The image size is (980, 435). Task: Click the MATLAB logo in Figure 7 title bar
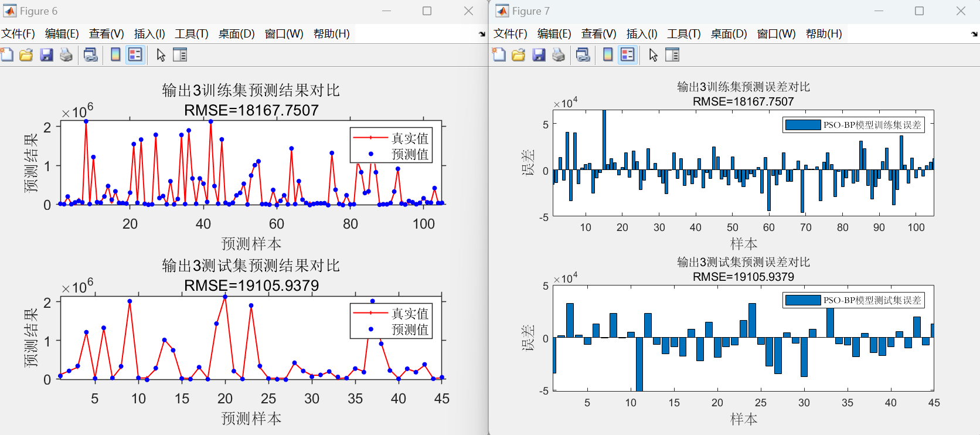(x=502, y=11)
